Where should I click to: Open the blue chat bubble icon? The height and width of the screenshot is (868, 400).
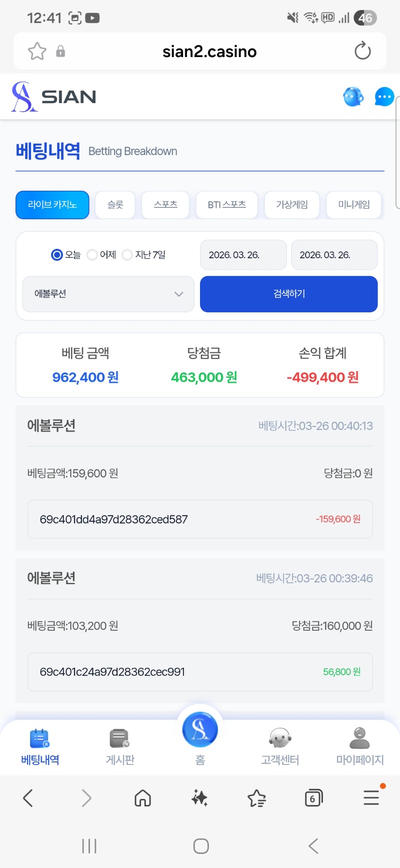tap(384, 97)
